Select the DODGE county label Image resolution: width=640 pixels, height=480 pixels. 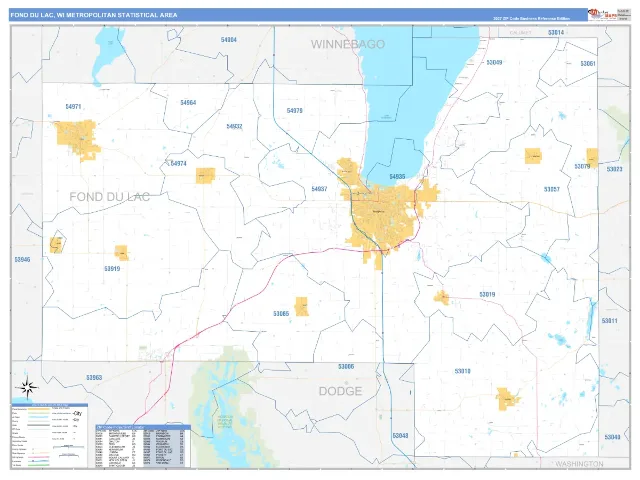[x=340, y=391]
